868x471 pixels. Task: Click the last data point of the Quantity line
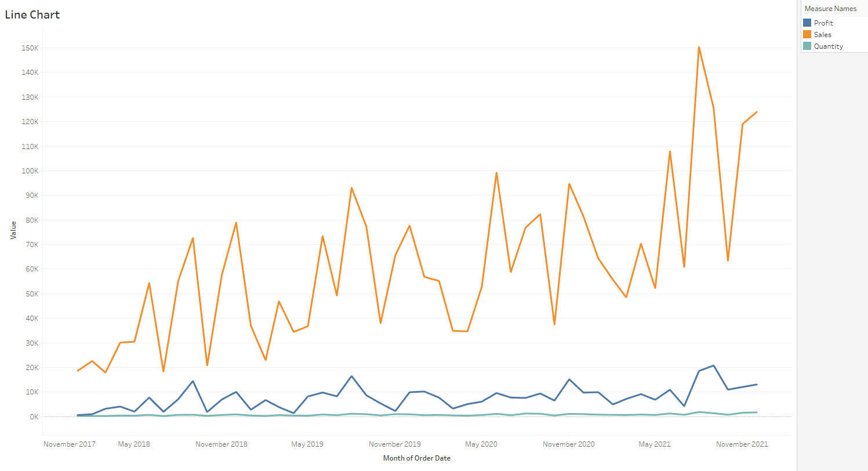757,412
